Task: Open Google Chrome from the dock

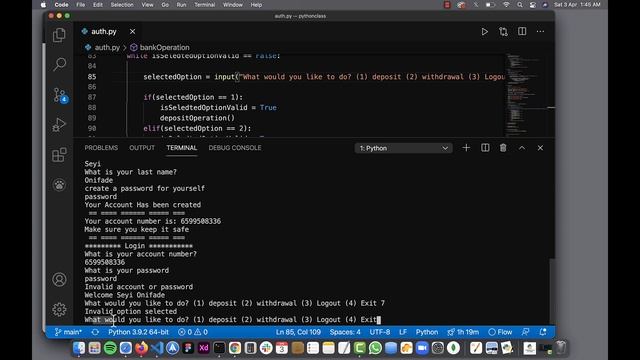Action: pos(235,348)
